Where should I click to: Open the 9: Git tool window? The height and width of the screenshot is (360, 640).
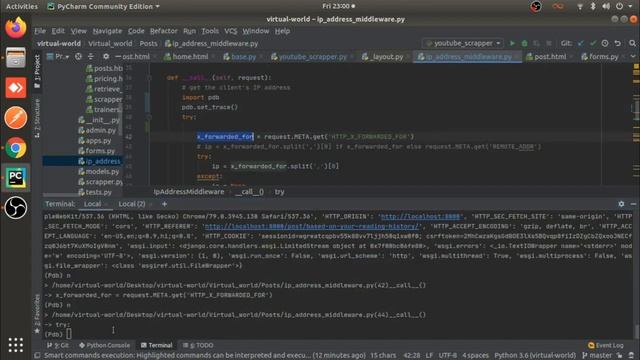(58, 345)
